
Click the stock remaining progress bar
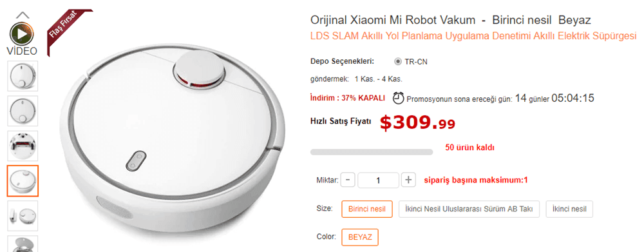[372, 152]
